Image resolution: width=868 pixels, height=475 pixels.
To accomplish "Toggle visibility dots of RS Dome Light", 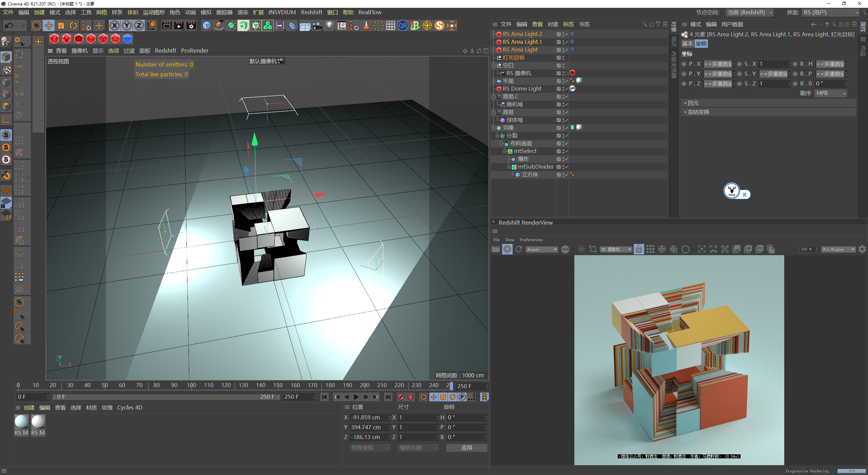I will tap(563, 89).
